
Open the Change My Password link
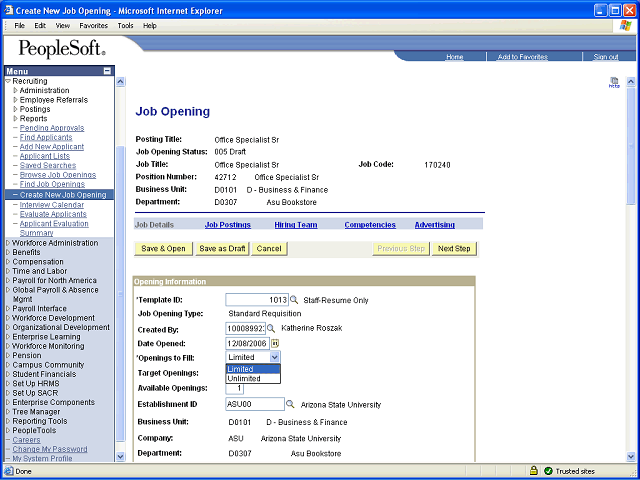(50, 449)
